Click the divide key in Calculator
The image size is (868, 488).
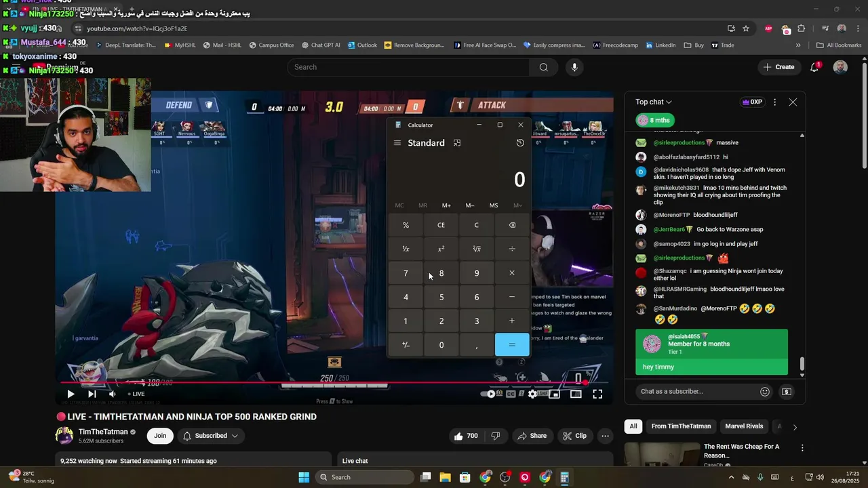click(x=512, y=249)
